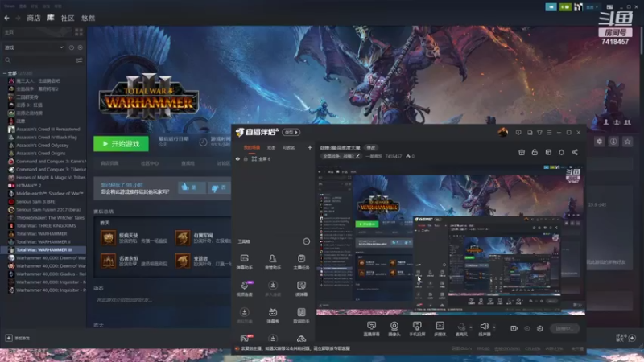644x362 pixels.
Task: Click the ready-to-play filter icon beside the clock
Action: click(x=80, y=47)
